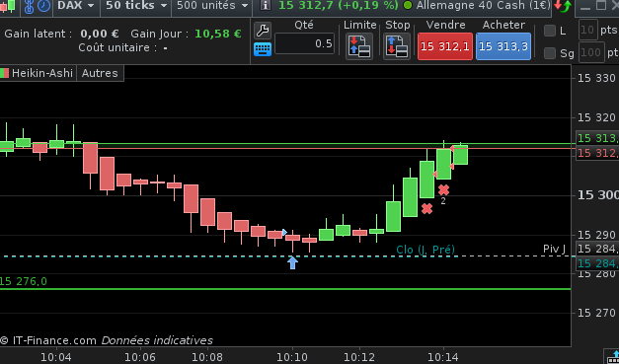Click the price 15 312,7 (+0,19 %)
619x364 pixels.
tap(339, 5)
